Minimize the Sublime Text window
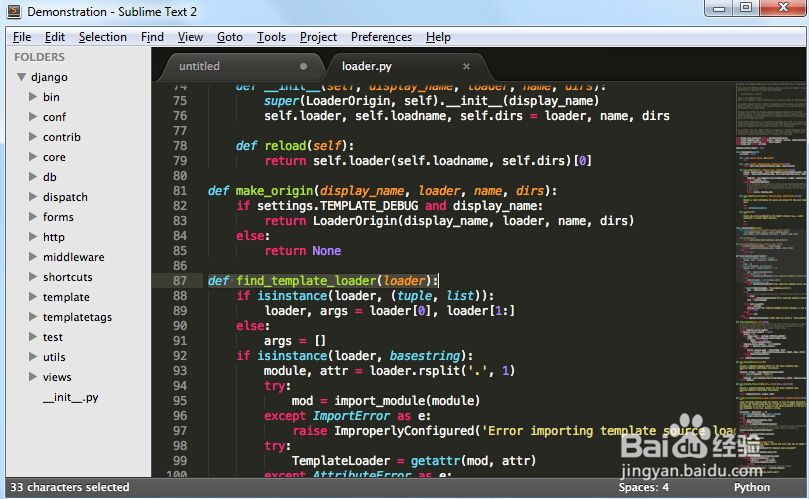This screenshot has width=809, height=499. coord(719,8)
